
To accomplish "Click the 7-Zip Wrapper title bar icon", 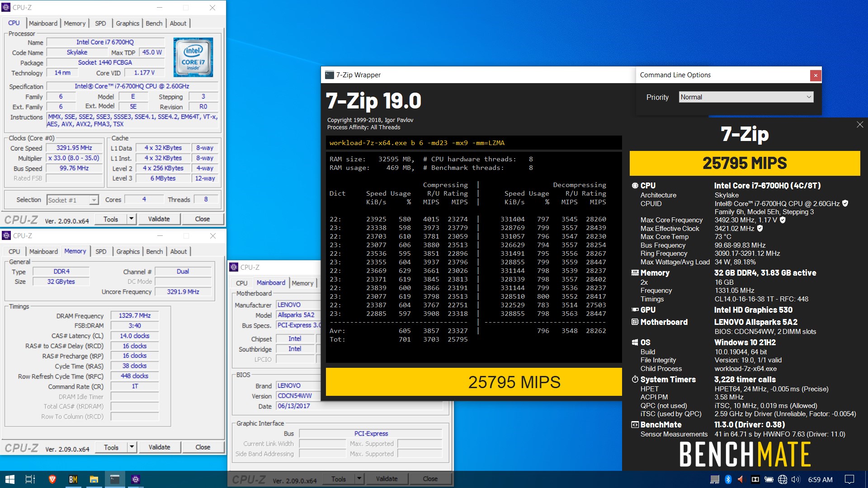I will pos(330,75).
